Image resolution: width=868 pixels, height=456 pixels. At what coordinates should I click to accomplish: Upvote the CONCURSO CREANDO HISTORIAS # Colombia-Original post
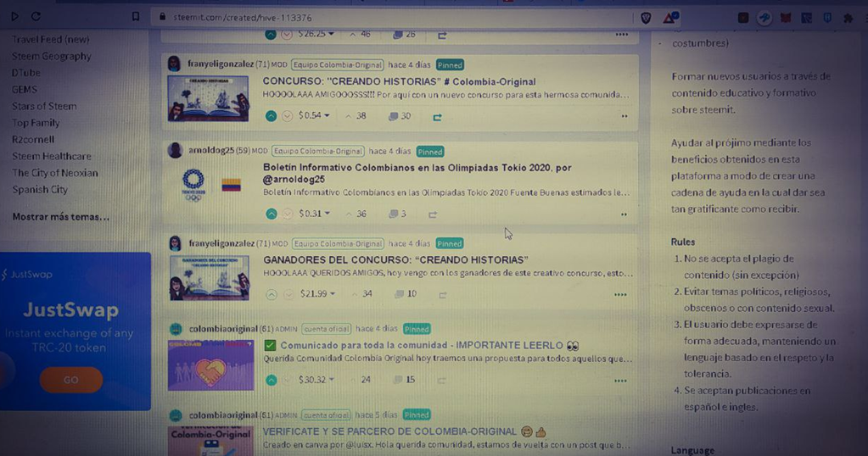[271, 116]
